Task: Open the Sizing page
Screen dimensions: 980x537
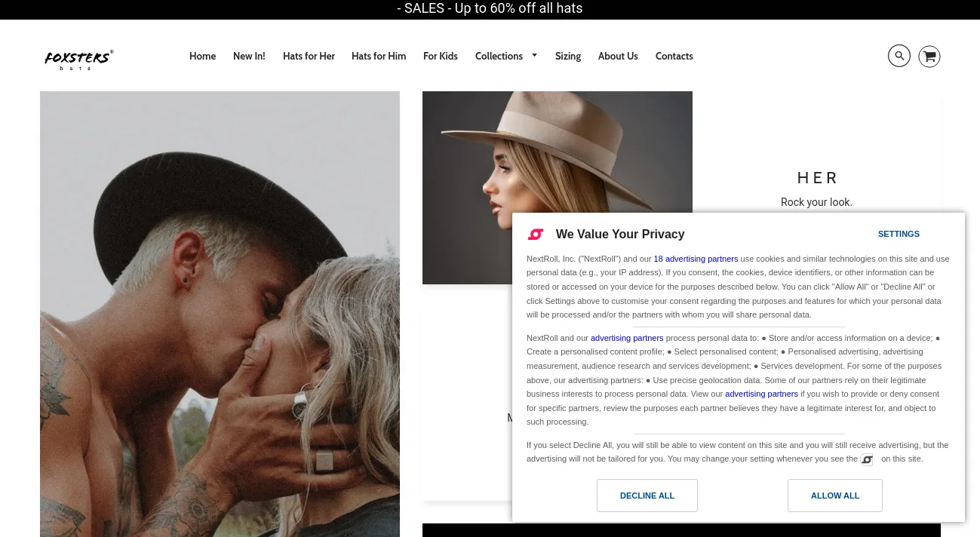Action: click(568, 56)
